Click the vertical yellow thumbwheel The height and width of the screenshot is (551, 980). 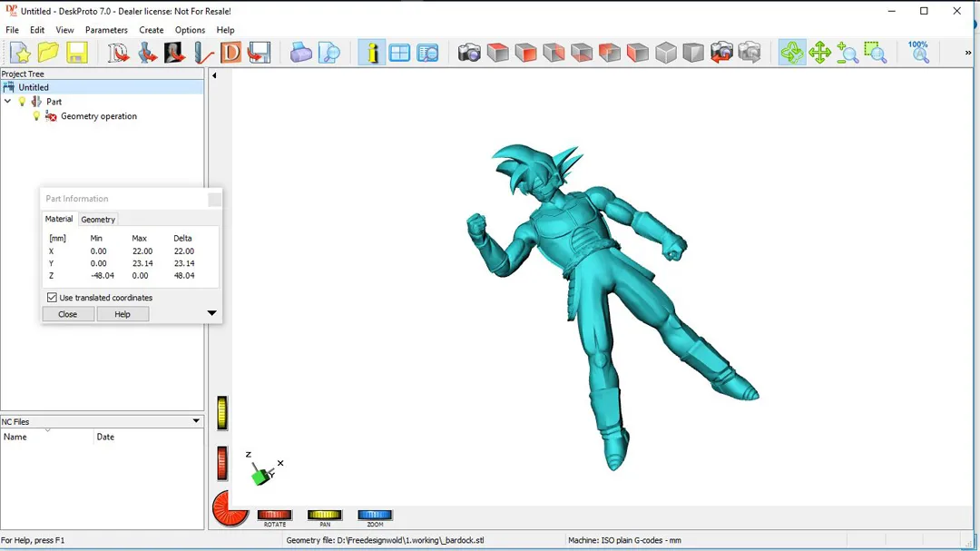pos(222,413)
